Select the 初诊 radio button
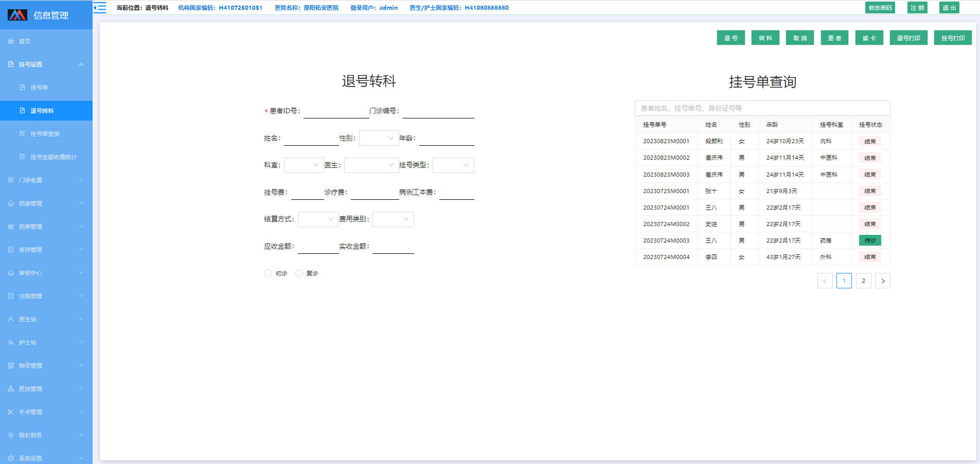Screen dimensions: 980x464 [x=268, y=273]
